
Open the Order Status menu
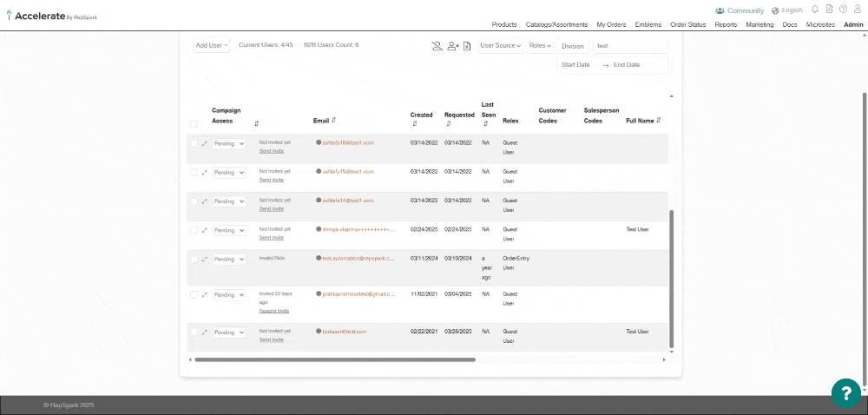(688, 24)
